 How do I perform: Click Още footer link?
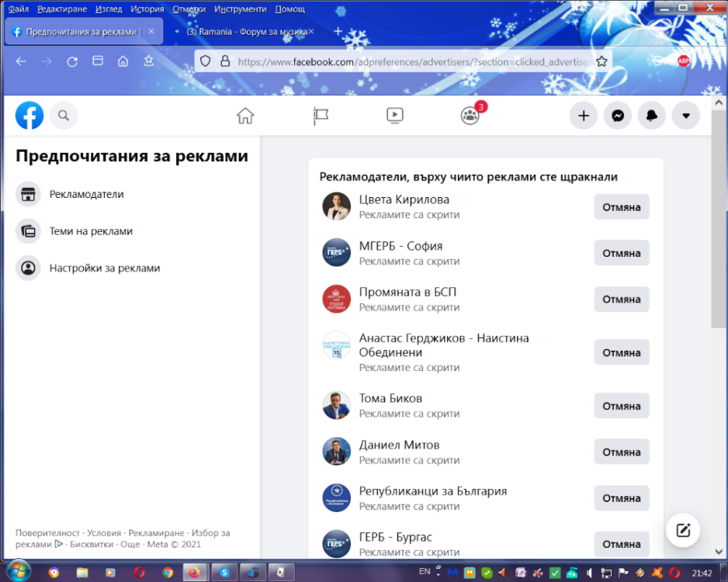130,544
